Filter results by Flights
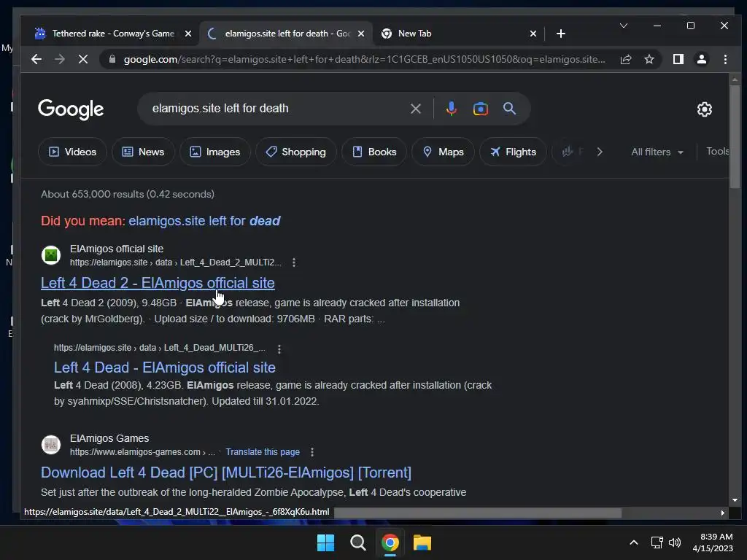The width and height of the screenshot is (747, 560). pyautogui.click(x=513, y=152)
